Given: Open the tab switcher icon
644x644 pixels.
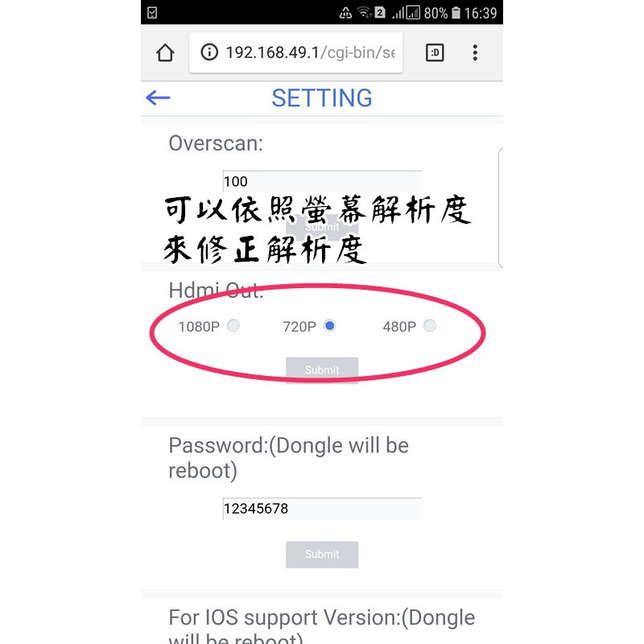Looking at the screenshot, I should click(435, 52).
